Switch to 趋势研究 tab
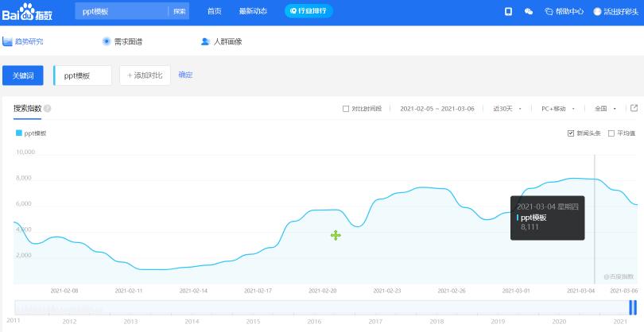644x332 pixels. click(23, 41)
